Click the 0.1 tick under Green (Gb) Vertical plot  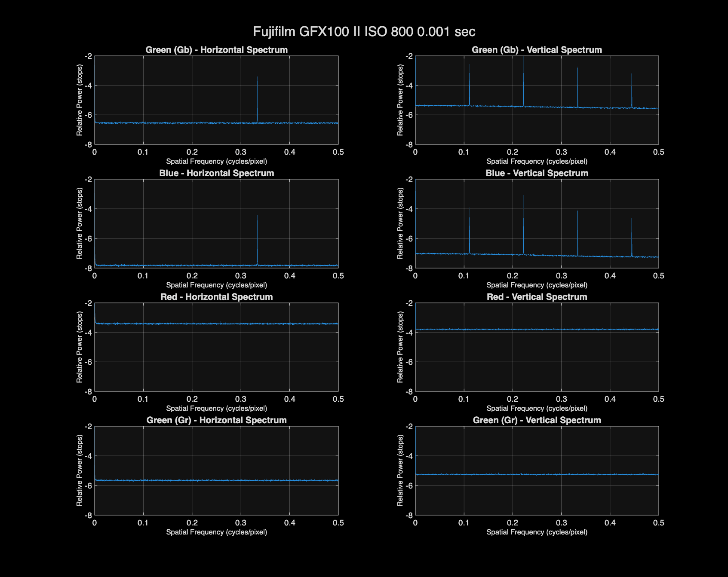(x=464, y=152)
